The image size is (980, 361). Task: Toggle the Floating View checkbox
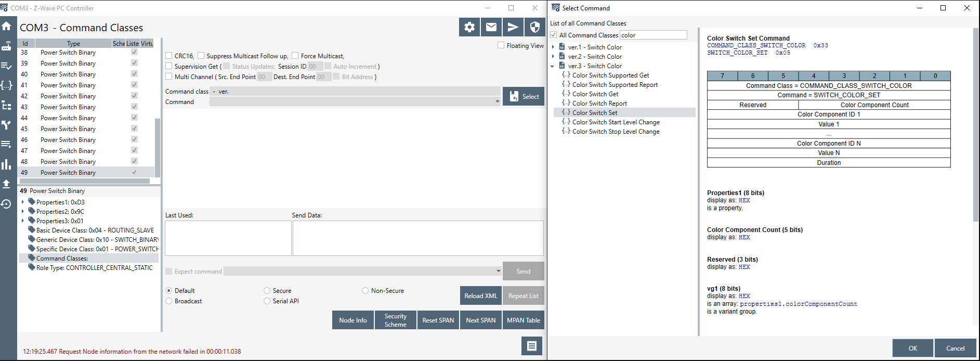(x=501, y=45)
